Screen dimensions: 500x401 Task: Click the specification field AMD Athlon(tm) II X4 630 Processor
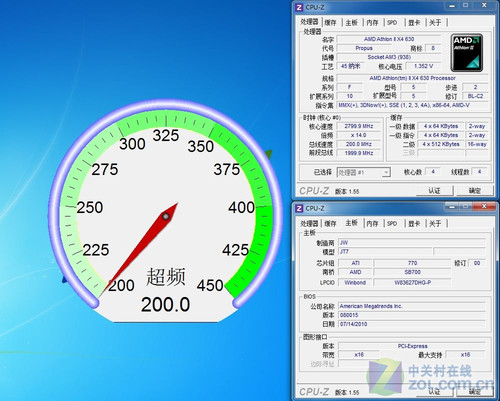pos(412,78)
